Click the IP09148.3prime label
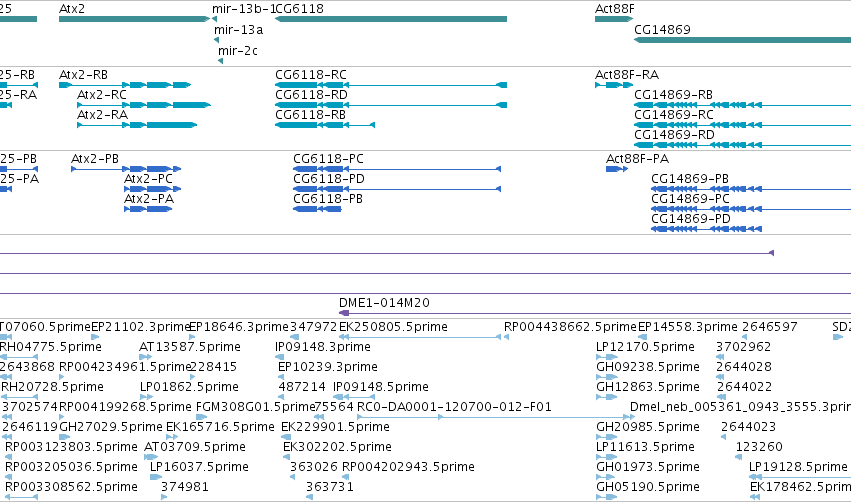The image size is (851, 502). (323, 347)
